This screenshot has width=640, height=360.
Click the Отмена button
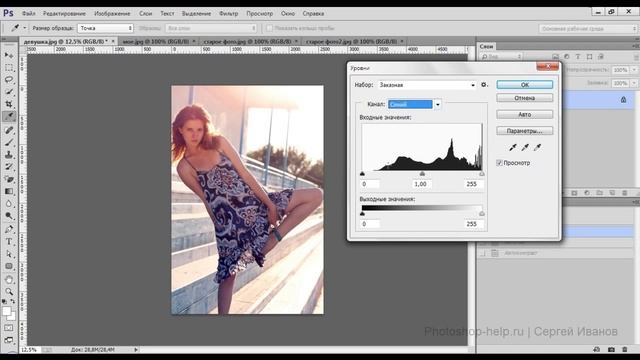point(524,98)
